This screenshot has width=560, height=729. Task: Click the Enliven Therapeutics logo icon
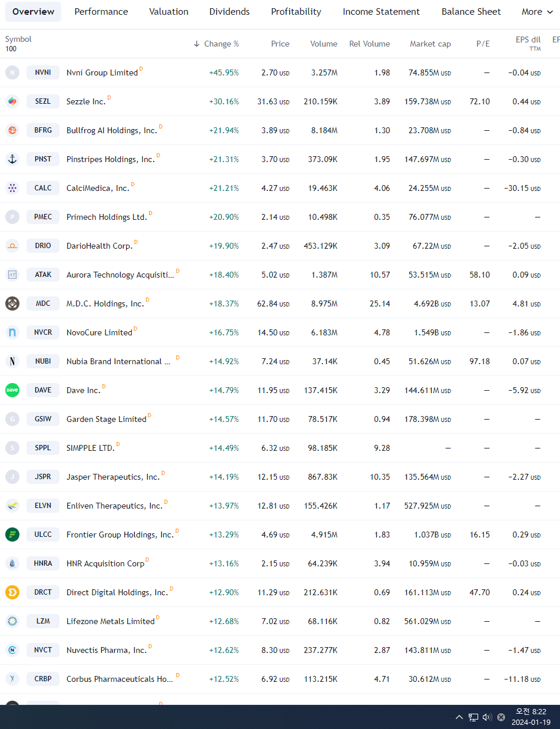tap(12, 506)
